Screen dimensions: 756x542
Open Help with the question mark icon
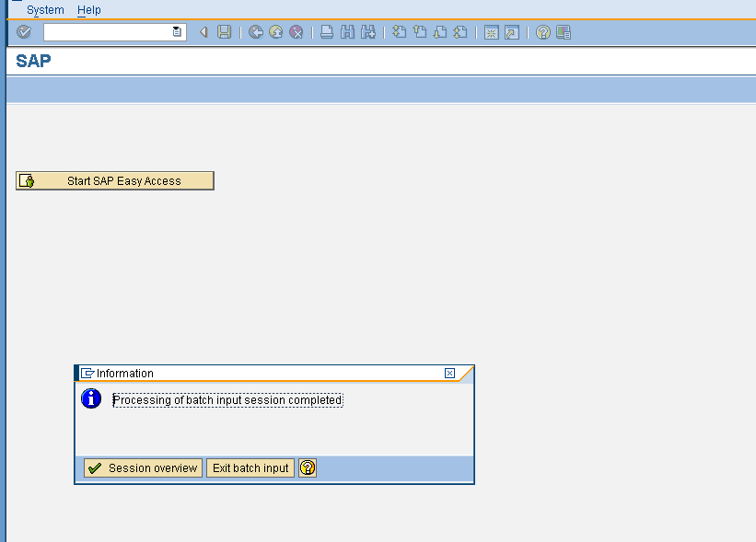click(x=542, y=31)
